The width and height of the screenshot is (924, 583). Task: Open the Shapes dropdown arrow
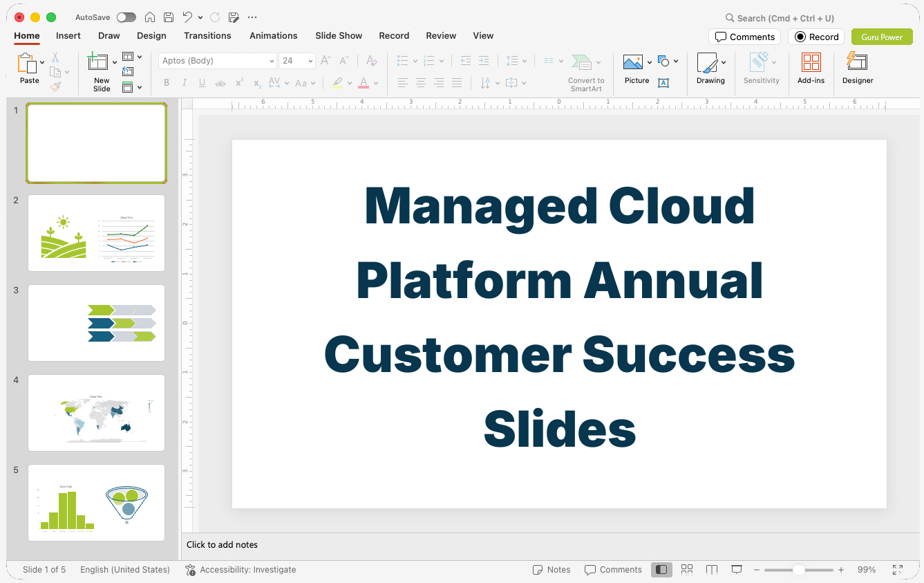click(x=676, y=61)
